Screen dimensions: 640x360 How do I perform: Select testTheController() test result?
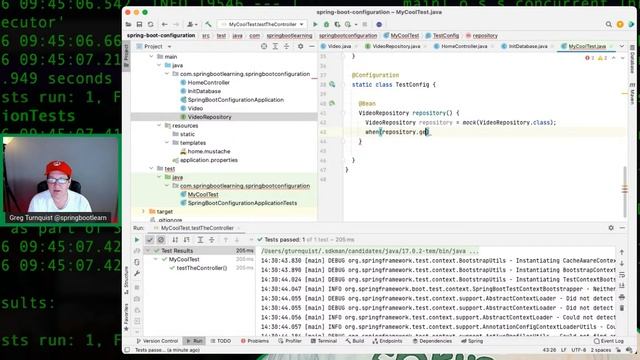tap(202, 268)
